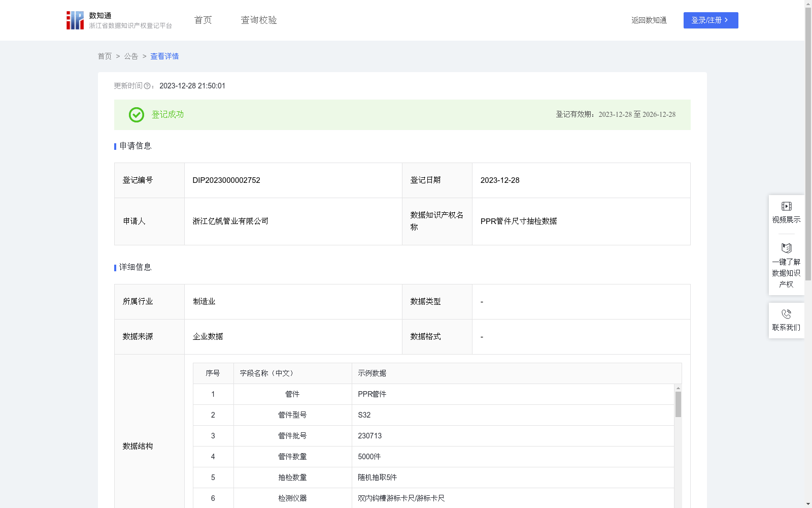Image resolution: width=812 pixels, height=508 pixels.
Task: Click the 视频展示 label in the side panel
Action: click(787, 219)
